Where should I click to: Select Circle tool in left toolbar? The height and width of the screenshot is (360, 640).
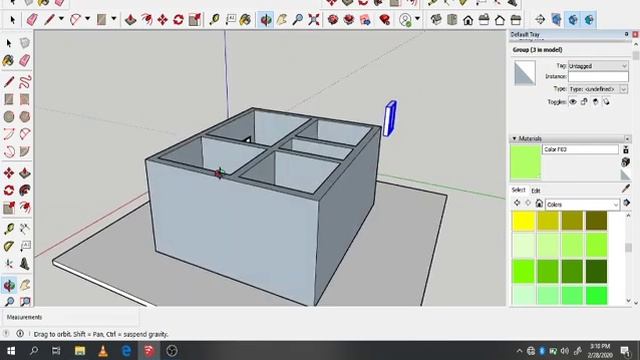click(9, 117)
